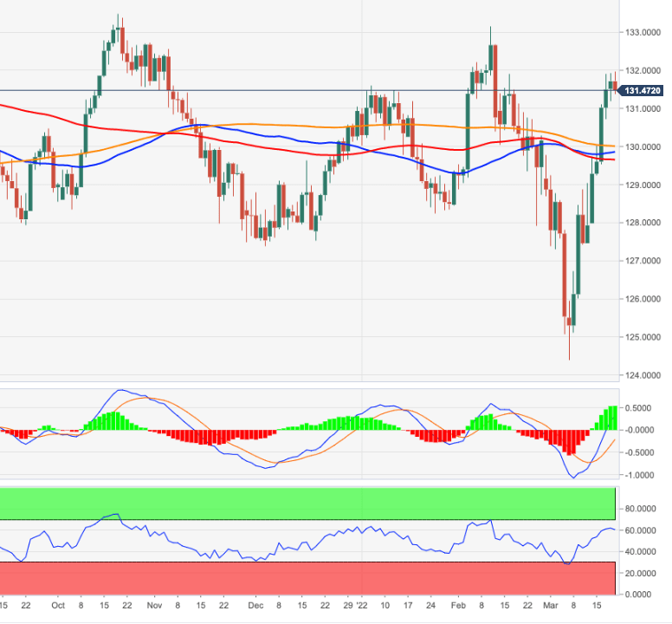Image resolution: width=672 pixels, height=624 pixels.
Task: Click the RSI 40.0000 scale label
Action: coord(641,551)
